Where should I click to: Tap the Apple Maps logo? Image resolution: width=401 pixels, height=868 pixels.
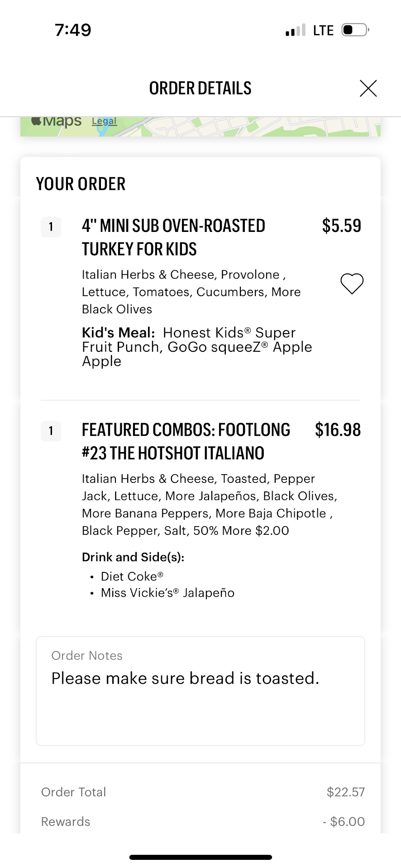57,121
